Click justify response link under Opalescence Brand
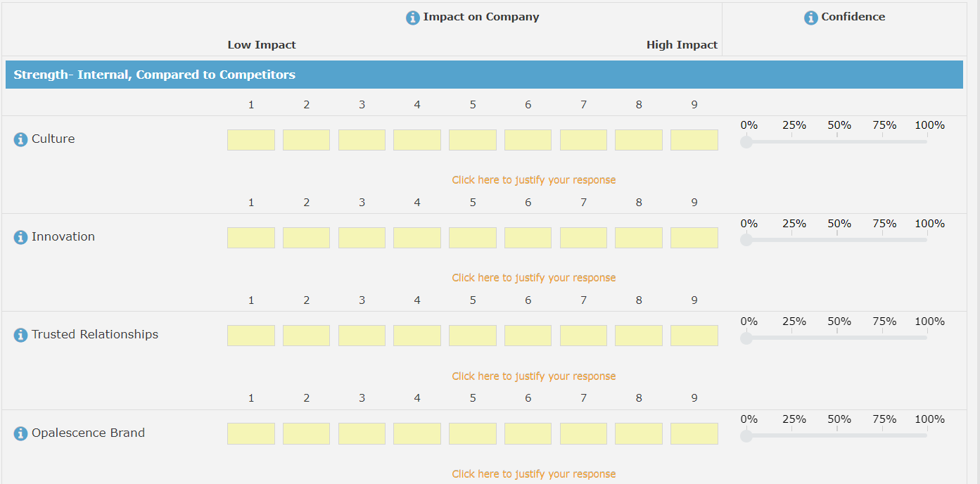 [x=533, y=474]
